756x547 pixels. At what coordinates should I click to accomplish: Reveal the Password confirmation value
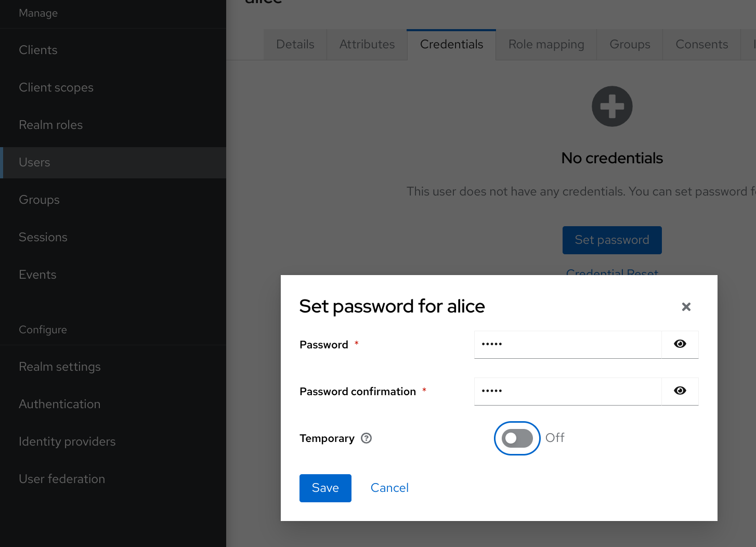(x=680, y=391)
